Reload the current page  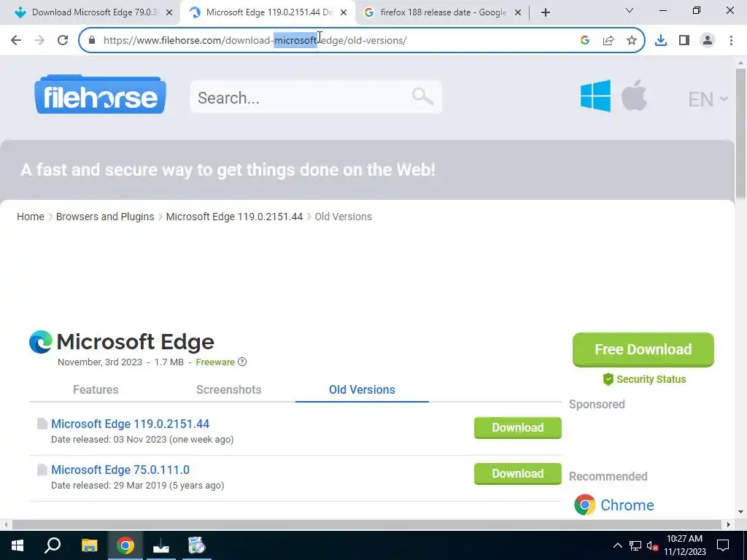(63, 41)
